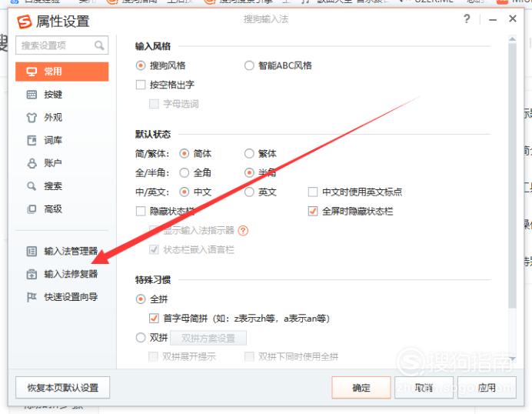Click the scrollbar up arrow

[512, 39]
